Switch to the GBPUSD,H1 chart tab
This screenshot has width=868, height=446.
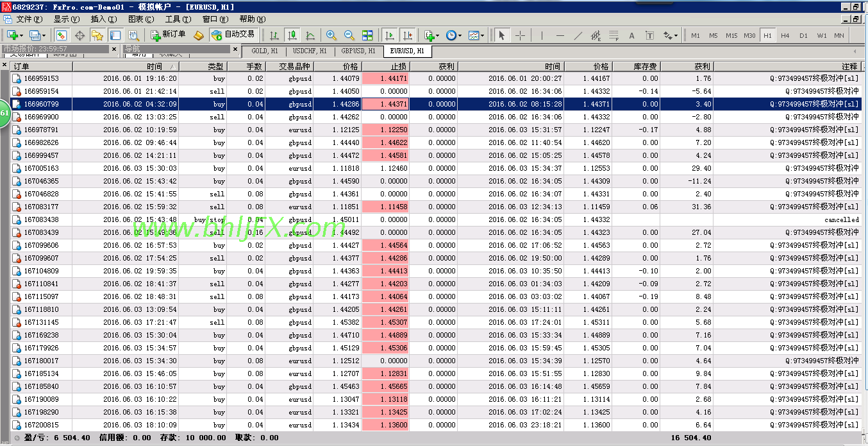[358, 51]
